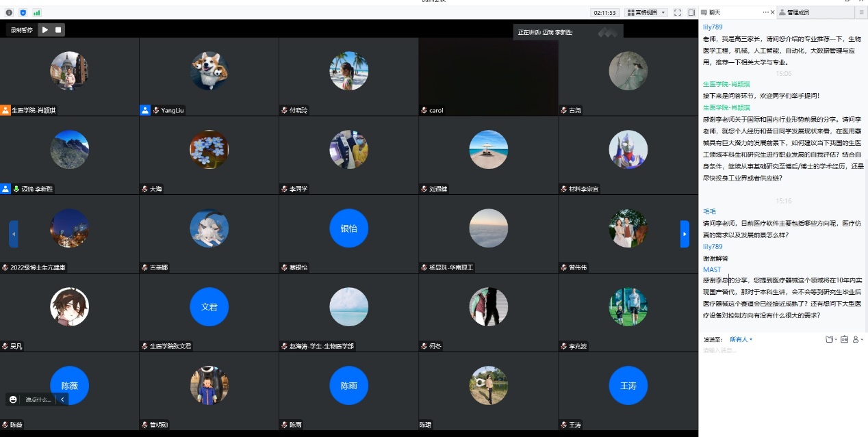Switch to the 管理成员 members tab
The height and width of the screenshot is (437, 868).
click(798, 12)
